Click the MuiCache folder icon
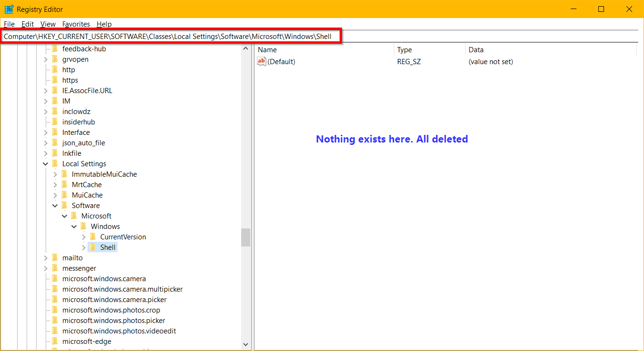This screenshot has height=351, width=644. tap(65, 195)
